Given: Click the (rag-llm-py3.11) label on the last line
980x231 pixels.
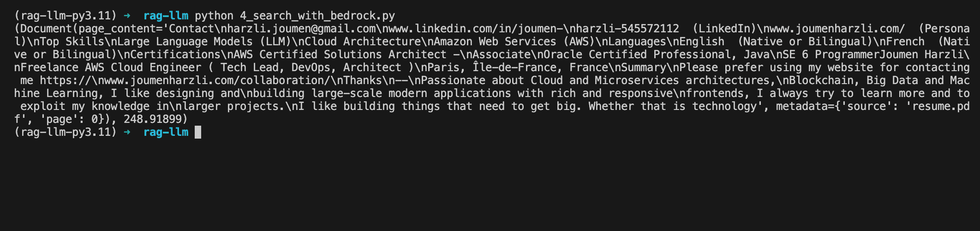Looking at the screenshot, I should coord(66,132).
